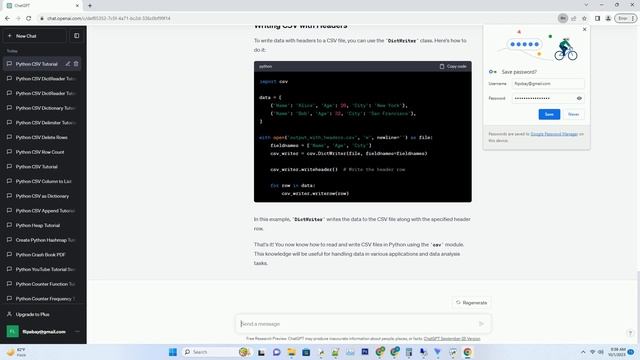This screenshot has height=360, width=640.
Task: Open the Python CSV Row Count chat
Action: click(x=42, y=152)
